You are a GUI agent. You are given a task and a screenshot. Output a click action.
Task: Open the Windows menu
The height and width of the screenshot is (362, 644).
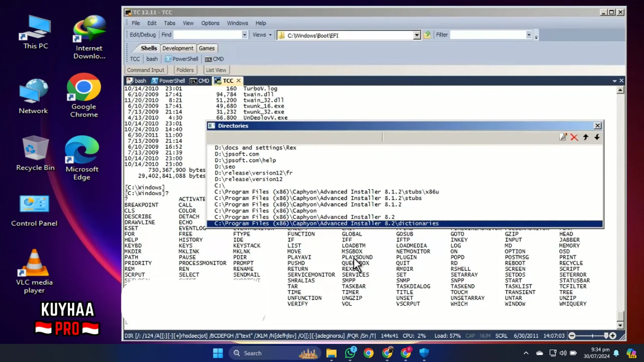click(x=237, y=23)
